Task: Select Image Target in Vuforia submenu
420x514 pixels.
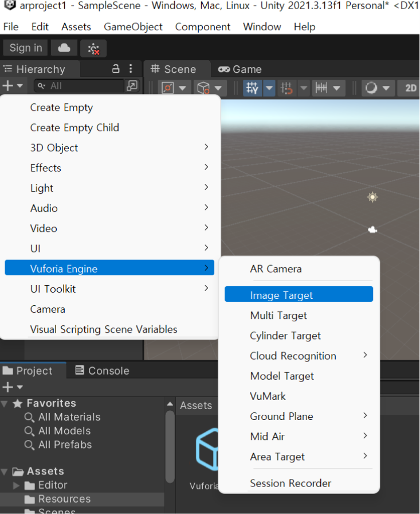Action: pyautogui.click(x=299, y=294)
